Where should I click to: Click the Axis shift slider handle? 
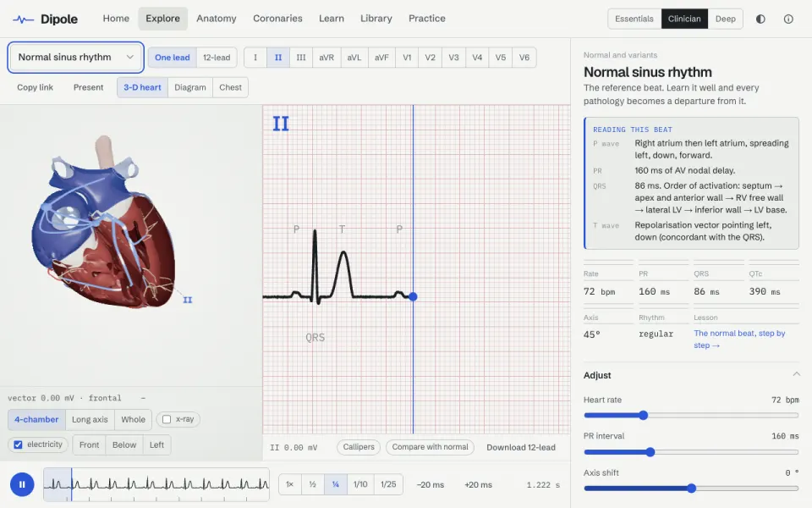click(691, 489)
